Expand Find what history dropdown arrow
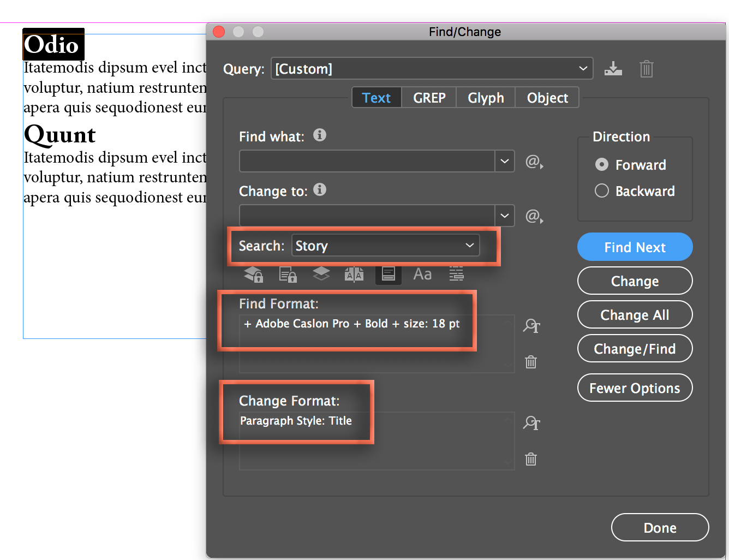 pyautogui.click(x=505, y=161)
